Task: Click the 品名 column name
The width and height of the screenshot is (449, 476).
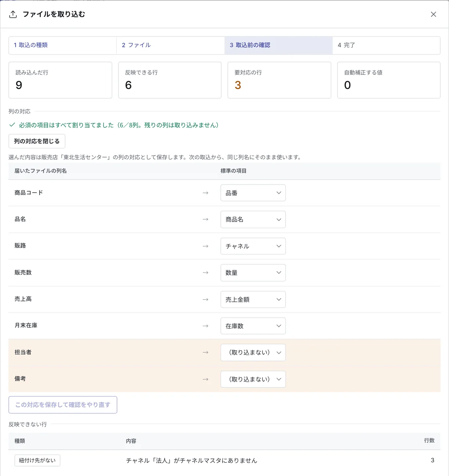Action: coord(20,219)
